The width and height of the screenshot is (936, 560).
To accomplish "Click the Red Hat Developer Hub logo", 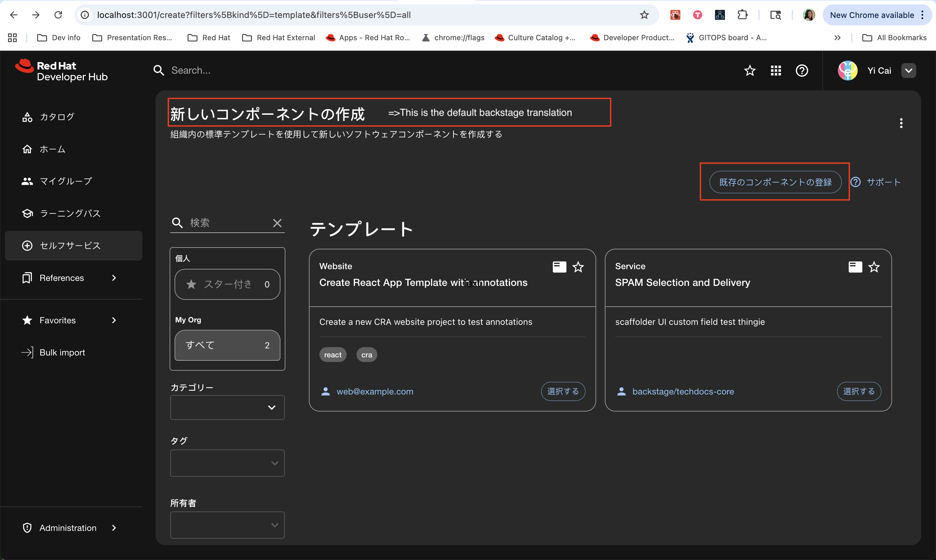I will tap(62, 71).
